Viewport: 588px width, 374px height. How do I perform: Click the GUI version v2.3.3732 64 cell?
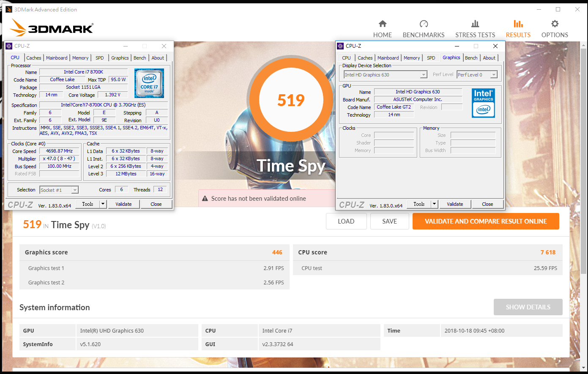(x=319, y=344)
